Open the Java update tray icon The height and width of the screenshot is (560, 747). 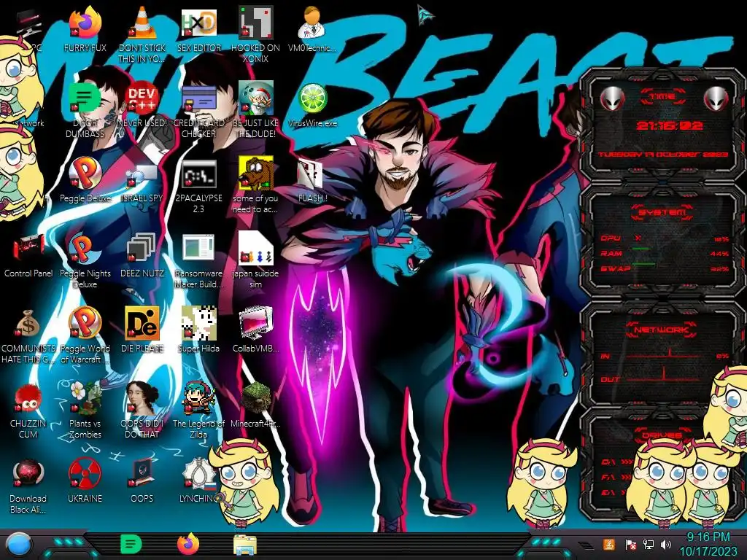pyautogui.click(x=608, y=544)
